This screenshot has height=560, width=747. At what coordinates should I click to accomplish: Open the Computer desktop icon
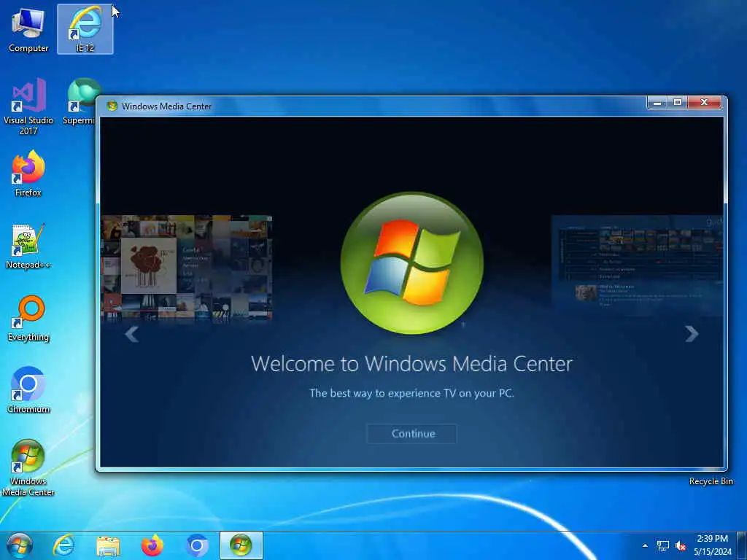28,29
